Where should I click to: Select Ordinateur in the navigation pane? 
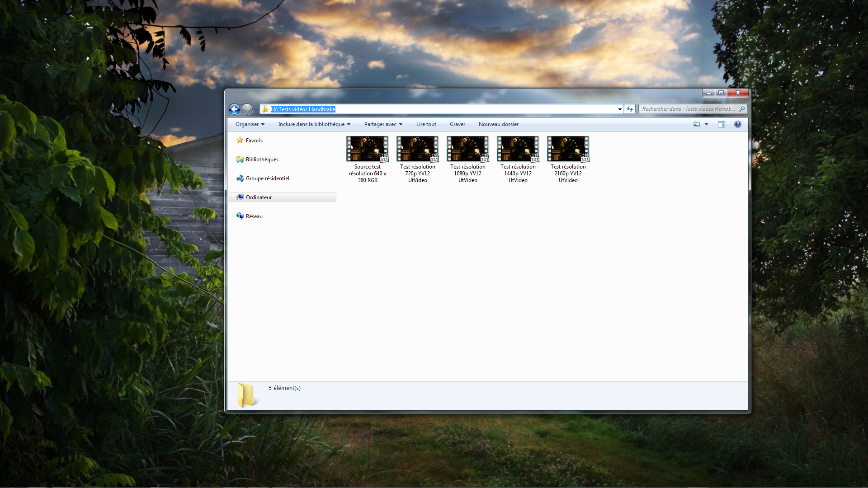(282, 197)
